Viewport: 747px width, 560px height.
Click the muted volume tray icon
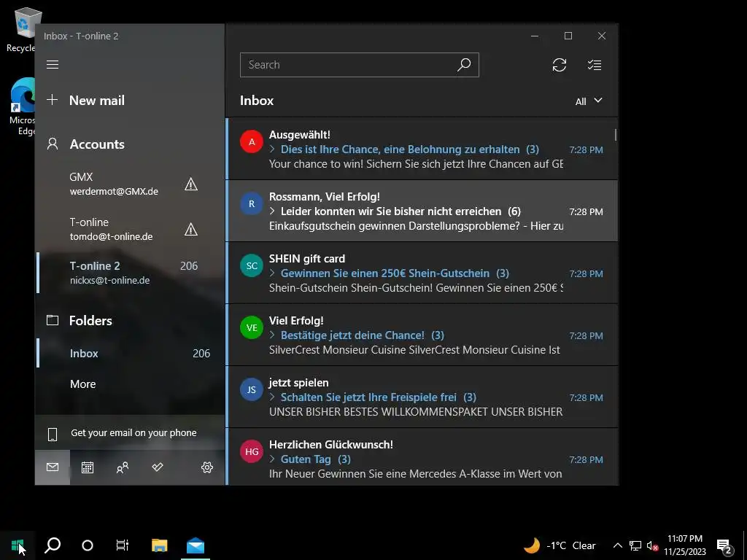pyautogui.click(x=652, y=545)
